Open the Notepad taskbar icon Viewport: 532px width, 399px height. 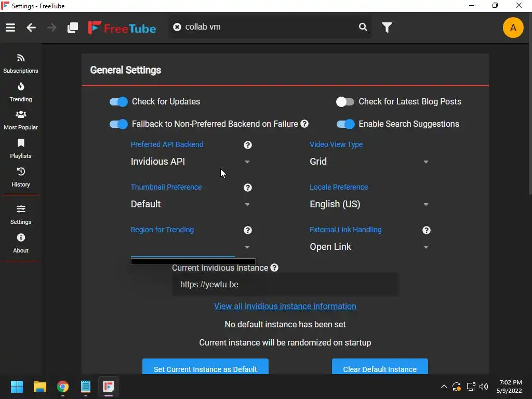pos(86,387)
